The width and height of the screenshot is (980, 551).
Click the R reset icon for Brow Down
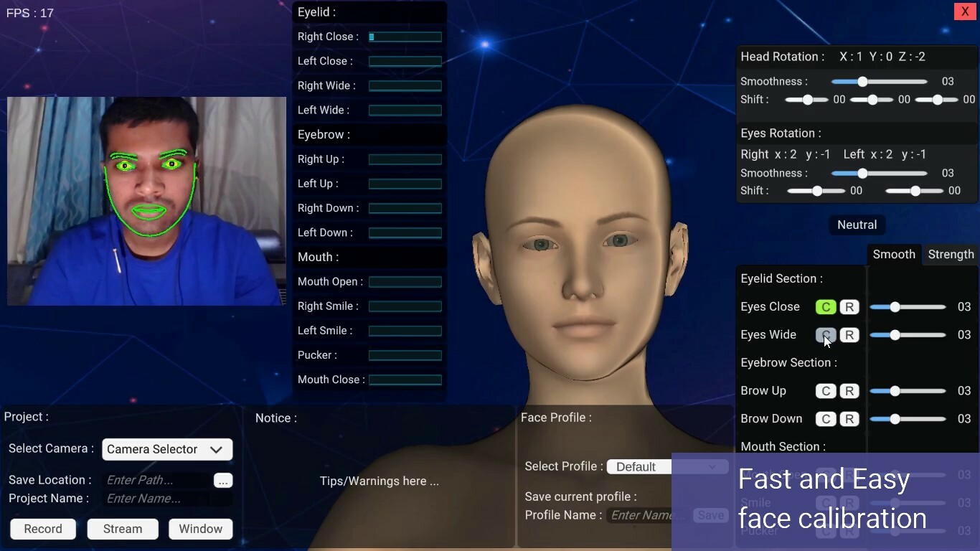point(849,419)
